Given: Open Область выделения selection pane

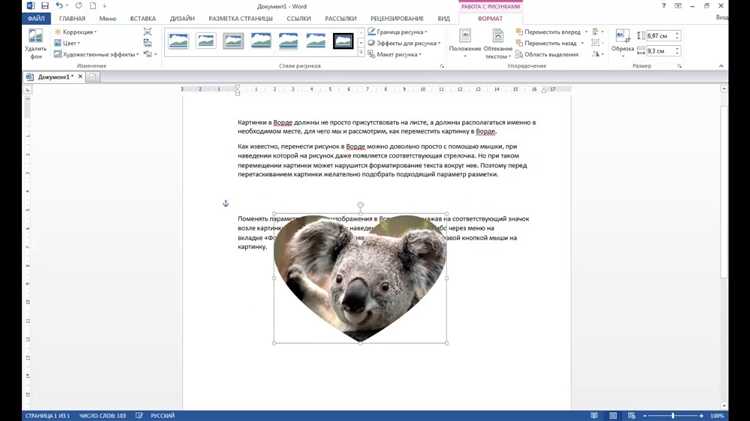Looking at the screenshot, I should 550,55.
